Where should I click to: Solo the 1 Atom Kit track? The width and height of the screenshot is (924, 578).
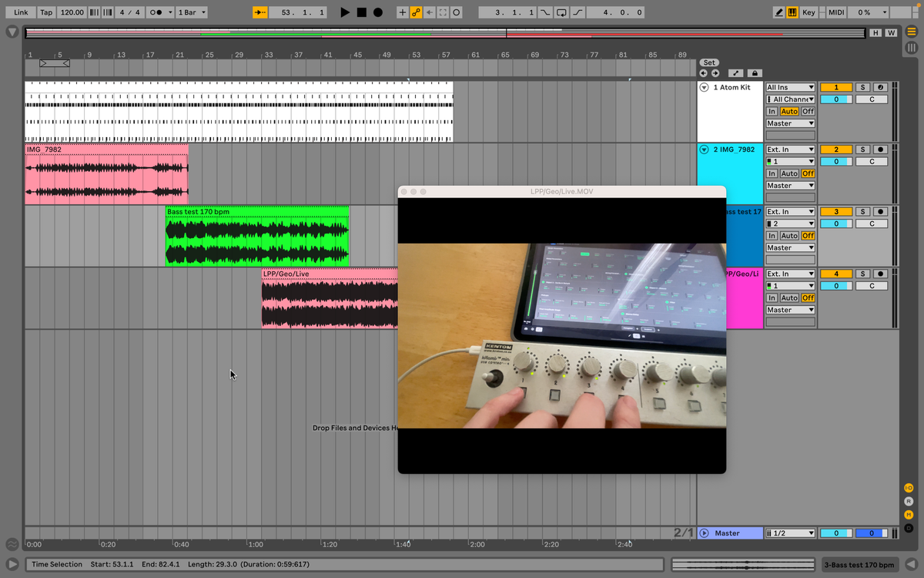click(x=863, y=87)
